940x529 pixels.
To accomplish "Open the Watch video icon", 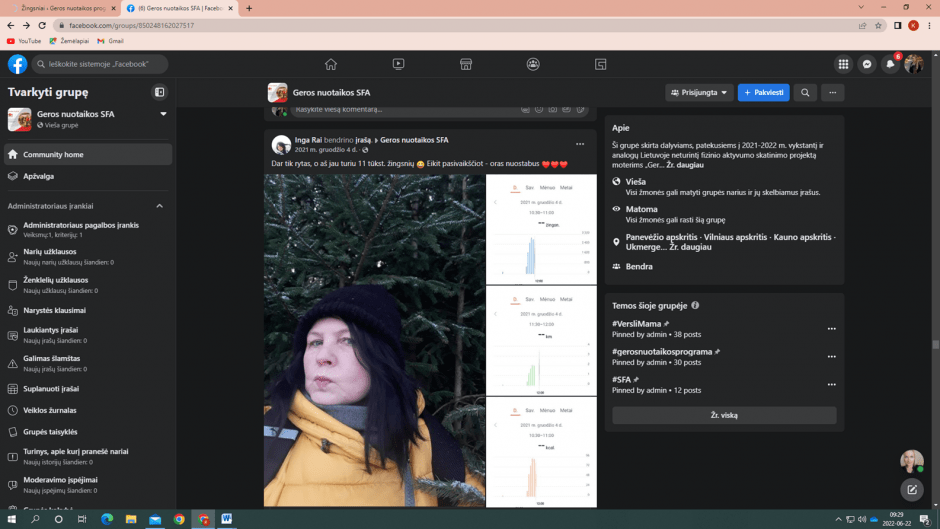I will point(398,64).
